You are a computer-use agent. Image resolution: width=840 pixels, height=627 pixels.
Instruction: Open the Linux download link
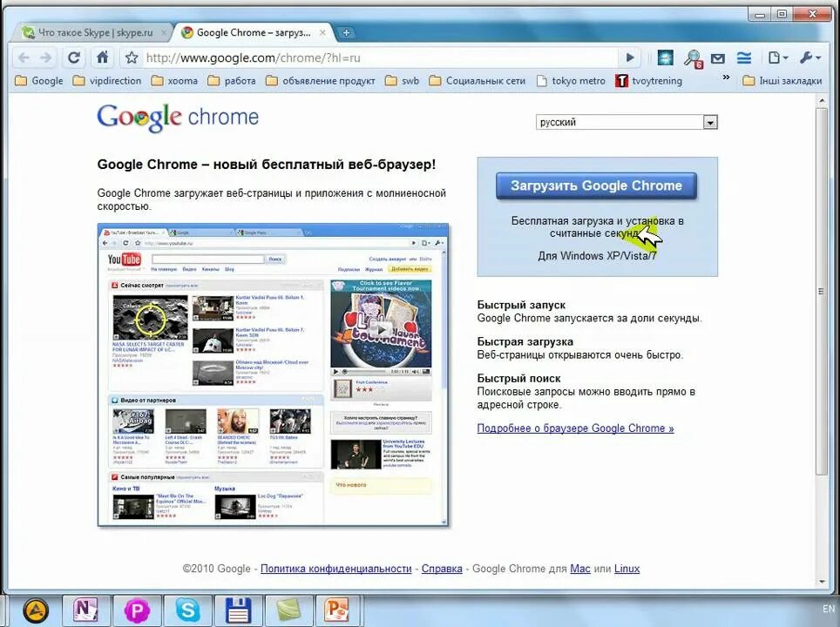(x=627, y=569)
